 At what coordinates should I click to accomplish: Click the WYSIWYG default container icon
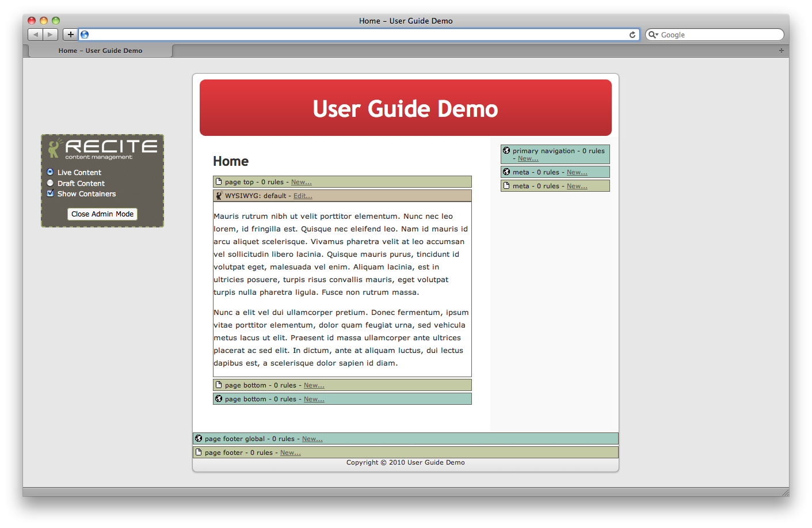coord(219,196)
